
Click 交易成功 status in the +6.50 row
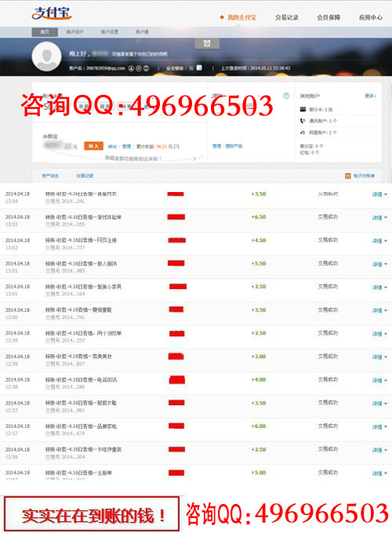coord(328,217)
